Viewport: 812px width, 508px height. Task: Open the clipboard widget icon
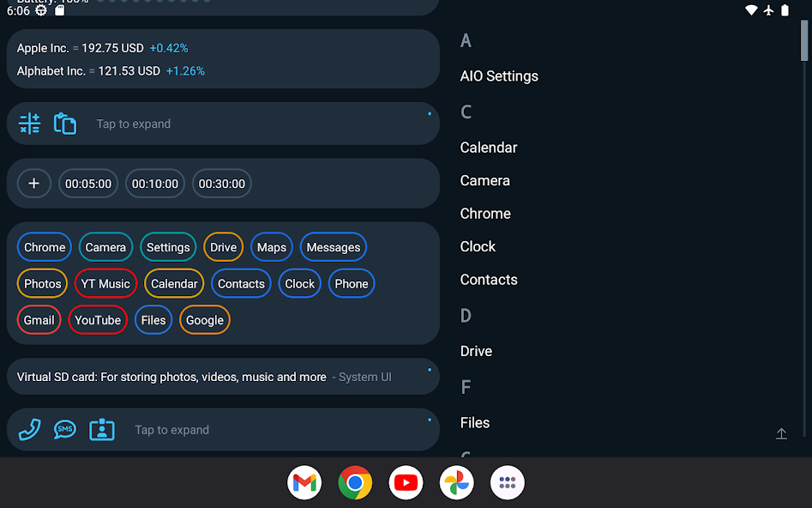65,124
